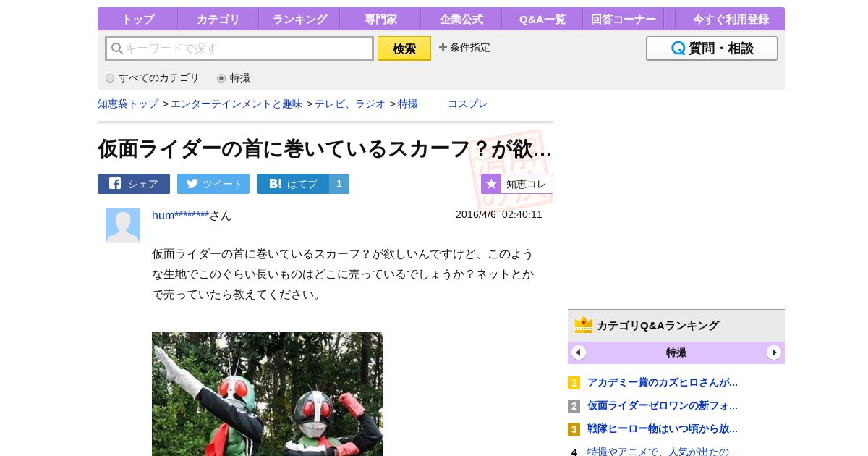Expand the 条件指定 search options

(x=464, y=47)
